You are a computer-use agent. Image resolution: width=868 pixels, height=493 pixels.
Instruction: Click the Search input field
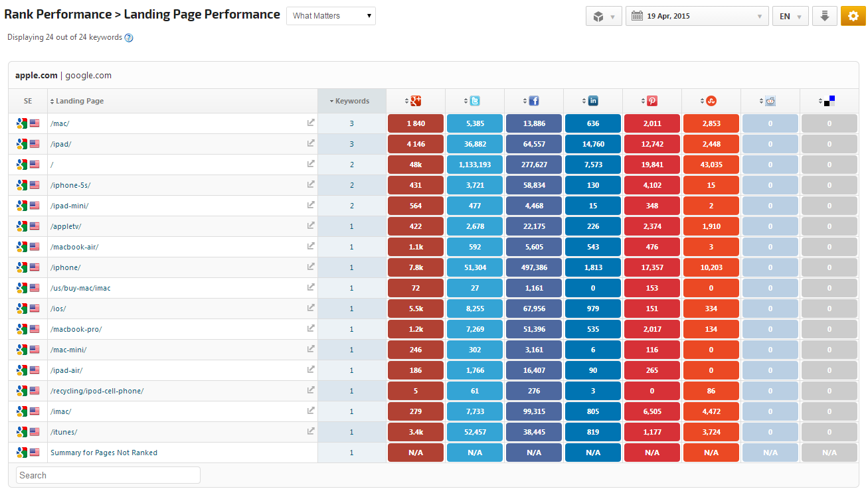pos(108,475)
